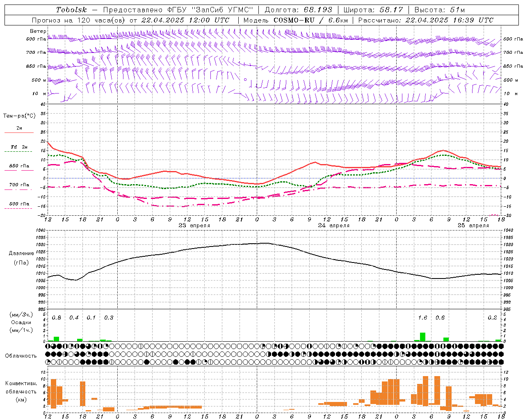
Task: Click the "850 гПа" temperature legend entry
Action: pos(19,166)
